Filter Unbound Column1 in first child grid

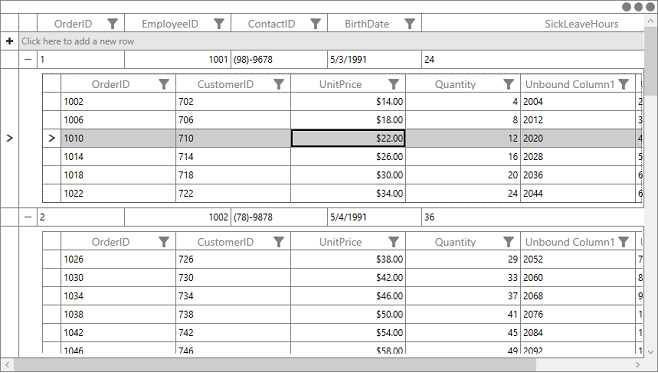(624, 84)
